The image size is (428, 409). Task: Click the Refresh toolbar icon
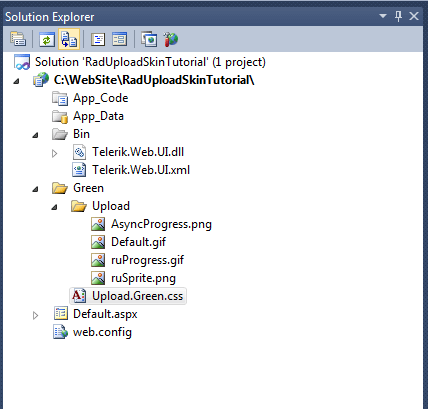pyautogui.click(x=47, y=39)
